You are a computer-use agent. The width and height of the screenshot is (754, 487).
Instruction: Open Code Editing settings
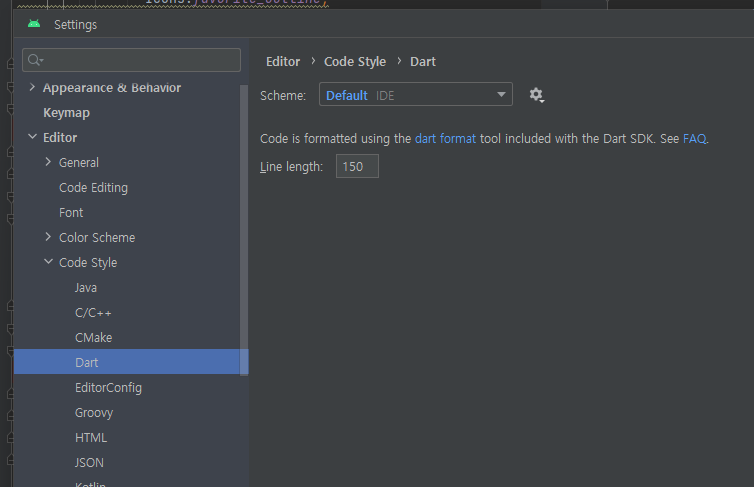pyautogui.click(x=93, y=187)
